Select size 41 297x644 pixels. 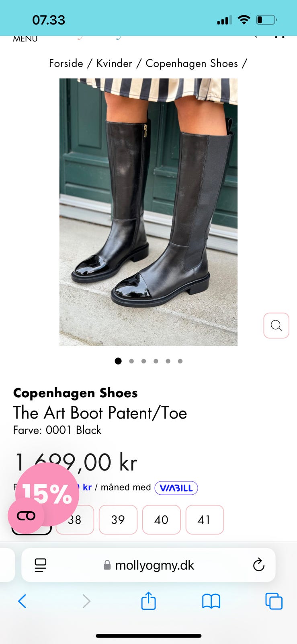[x=205, y=520]
